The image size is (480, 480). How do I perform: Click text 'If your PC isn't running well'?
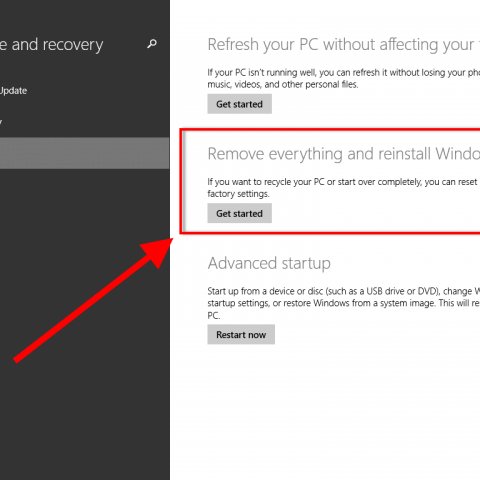pos(261,73)
